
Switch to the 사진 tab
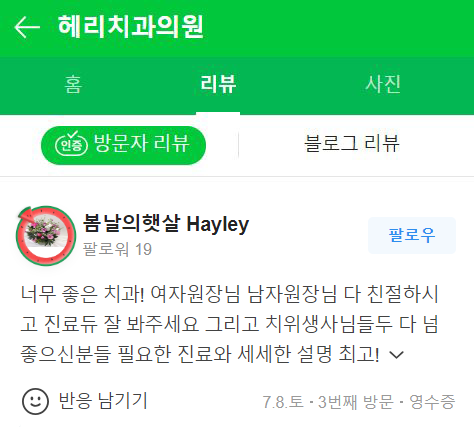pos(383,84)
